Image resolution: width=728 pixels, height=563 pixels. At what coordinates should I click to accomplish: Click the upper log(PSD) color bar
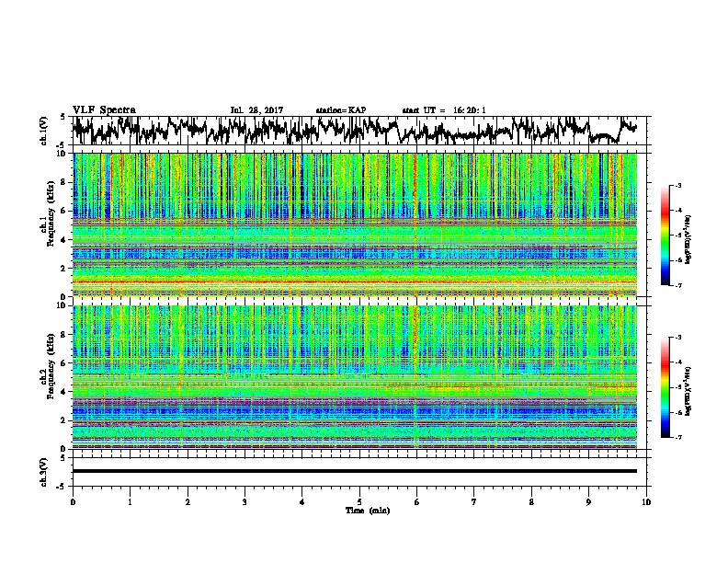pos(665,236)
